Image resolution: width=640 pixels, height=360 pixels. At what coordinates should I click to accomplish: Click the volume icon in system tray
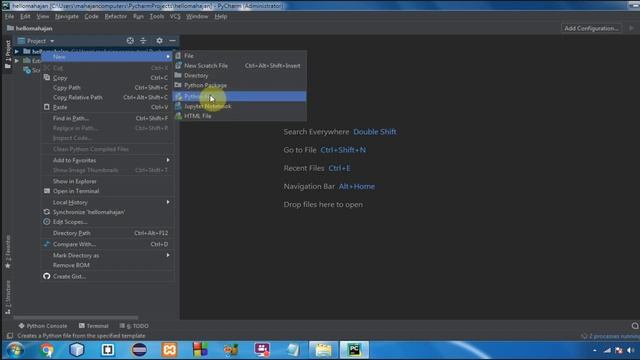[x=631, y=350]
